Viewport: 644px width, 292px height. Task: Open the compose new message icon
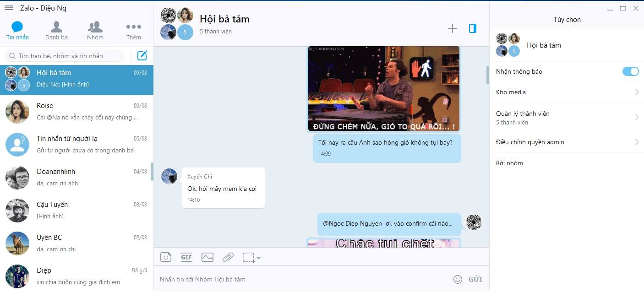coord(142,55)
